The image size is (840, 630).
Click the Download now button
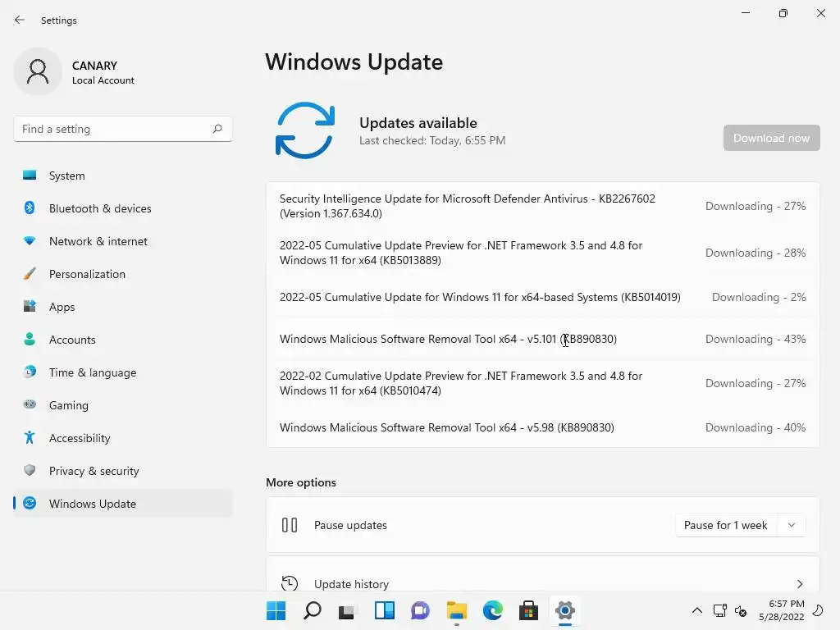[771, 138]
